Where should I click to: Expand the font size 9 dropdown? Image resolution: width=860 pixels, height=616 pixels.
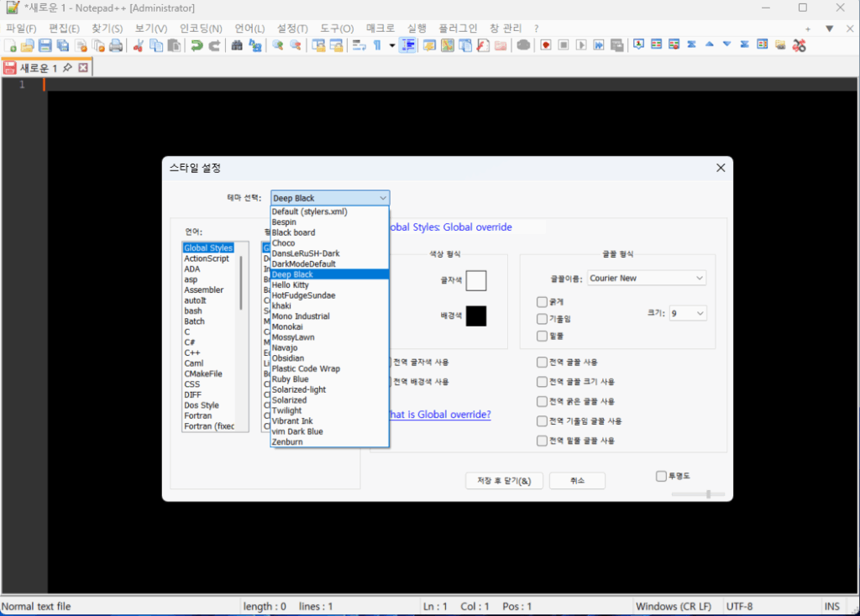(x=688, y=313)
